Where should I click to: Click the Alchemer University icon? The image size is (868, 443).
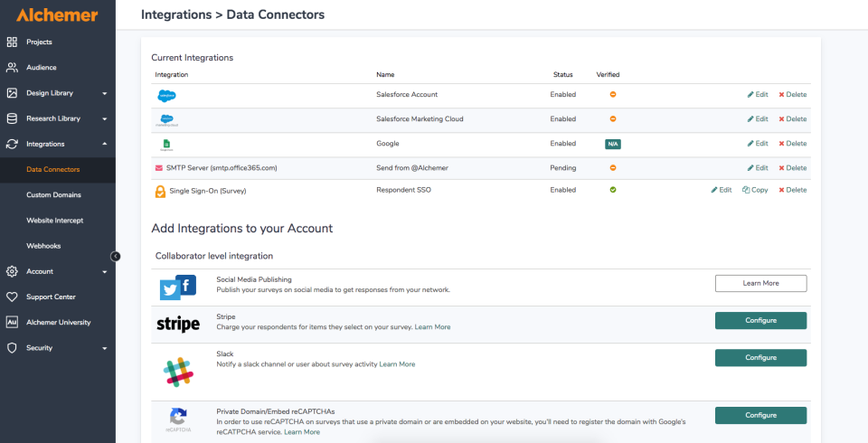pos(12,322)
